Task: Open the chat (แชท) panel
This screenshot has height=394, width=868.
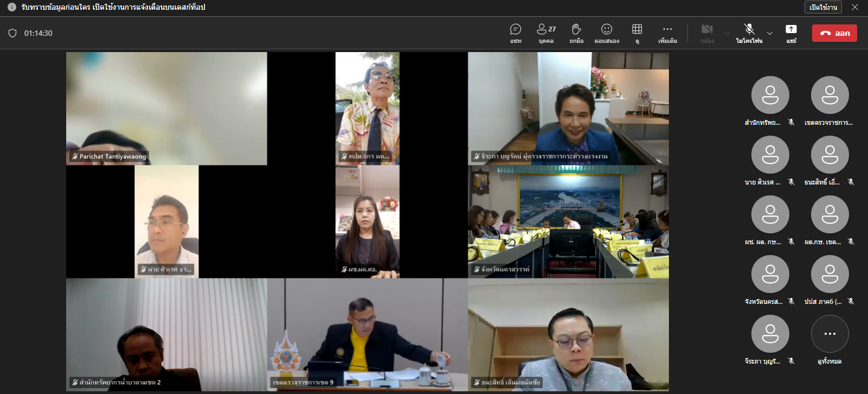Action: [x=515, y=33]
